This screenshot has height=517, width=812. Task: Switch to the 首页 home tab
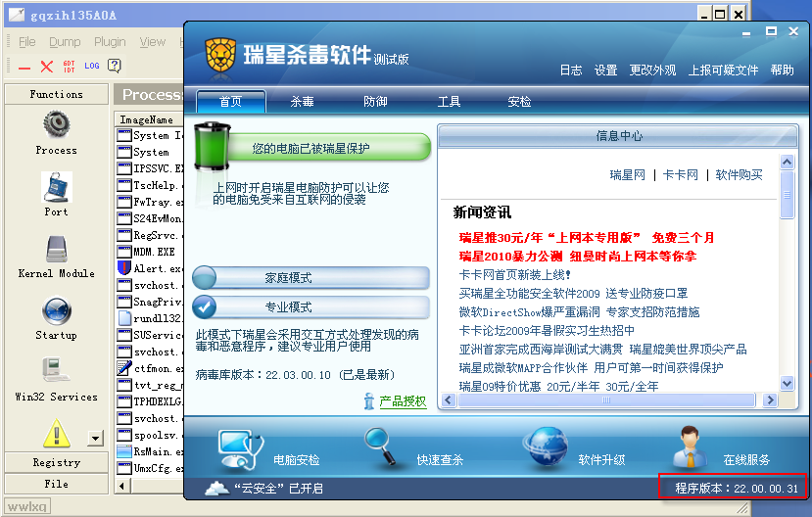coord(231,102)
